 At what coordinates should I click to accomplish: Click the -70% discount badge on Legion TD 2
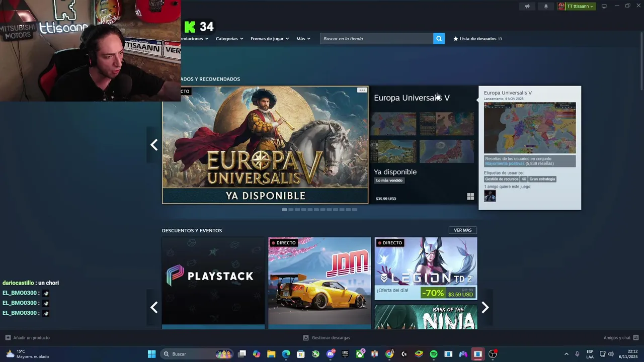[433, 293]
